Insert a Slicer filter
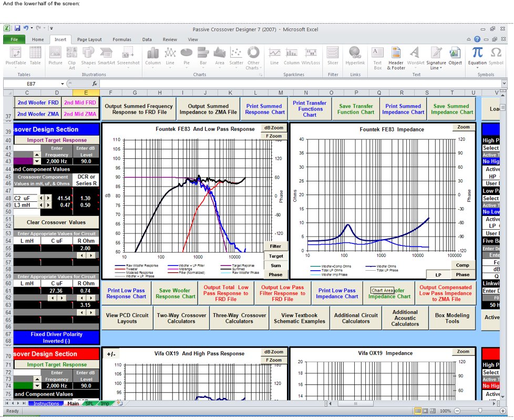Viewport: 514px width, 420px height. [x=332, y=56]
